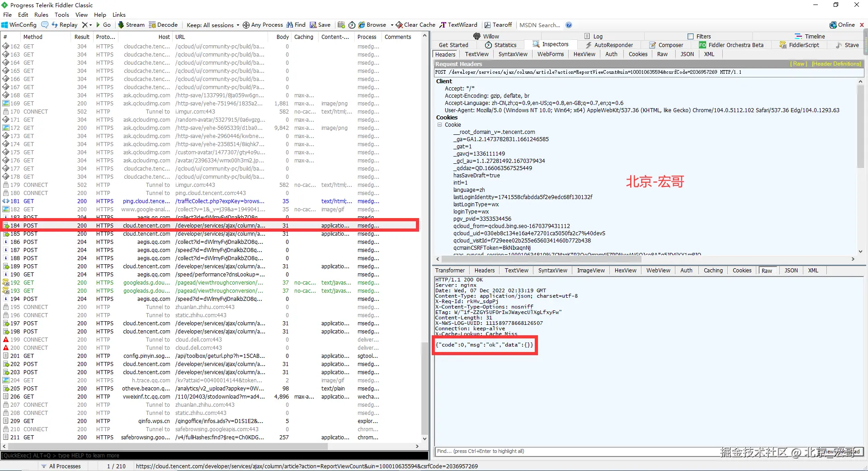868x471 pixels.
Task: Click the MSDN Search box
Action: coord(540,25)
